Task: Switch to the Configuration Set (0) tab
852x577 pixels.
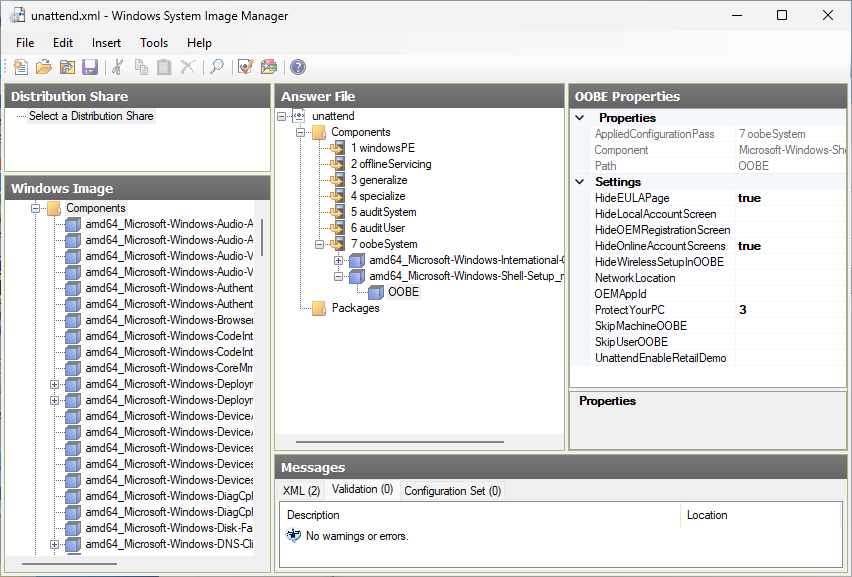Action: tap(453, 491)
